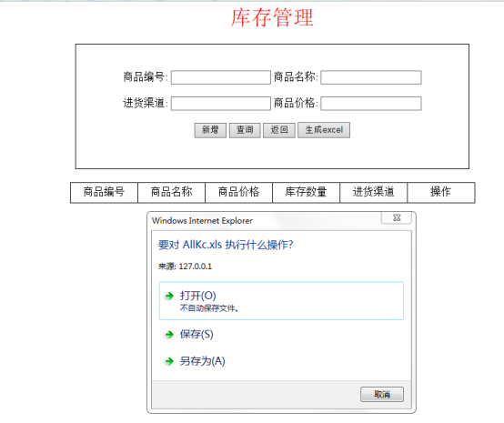Viewport: 504px width, 423px height.
Task: Click the 不自动保存文件 description text
Action: click(x=209, y=308)
